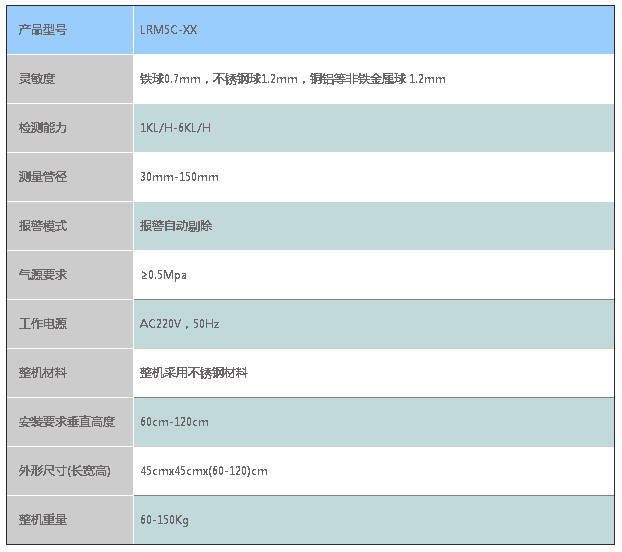This screenshot has height=552, width=622.
Task: Select the AC220V, 50Hz power value
Action: pyautogui.click(x=180, y=324)
